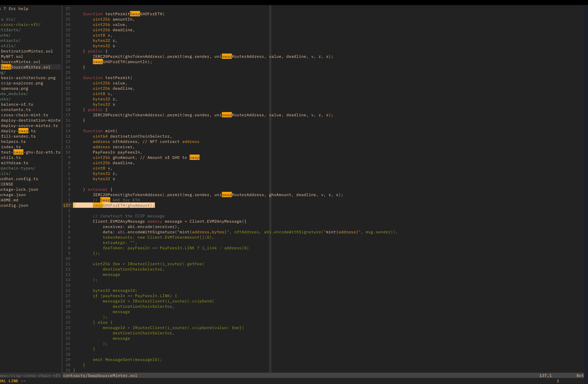The image size is (588, 384).
Task: Click the 'function mint(' declaration line
Action: [100, 131]
